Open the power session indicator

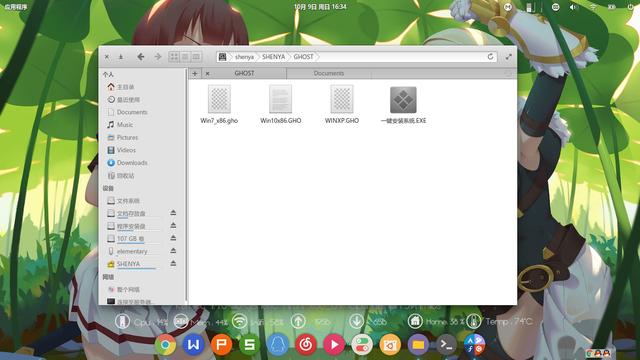pyautogui.click(x=631, y=7)
